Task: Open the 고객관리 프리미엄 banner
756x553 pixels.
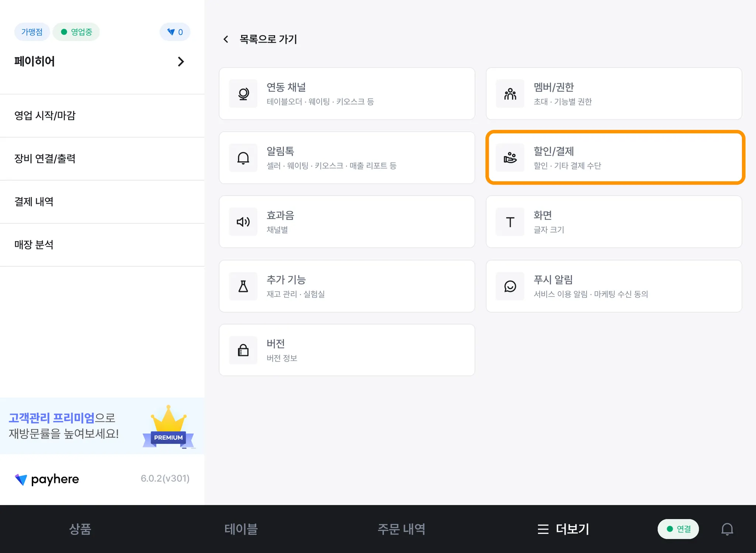Action: click(x=102, y=426)
